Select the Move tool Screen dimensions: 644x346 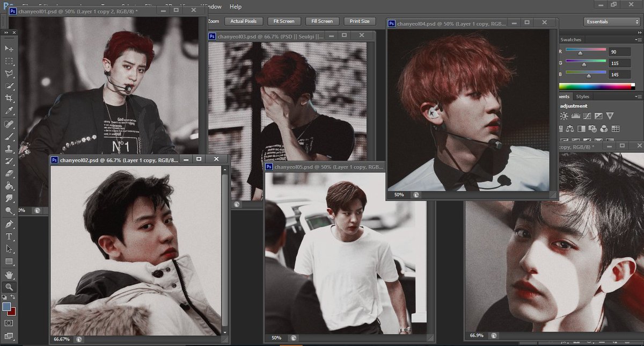point(9,48)
